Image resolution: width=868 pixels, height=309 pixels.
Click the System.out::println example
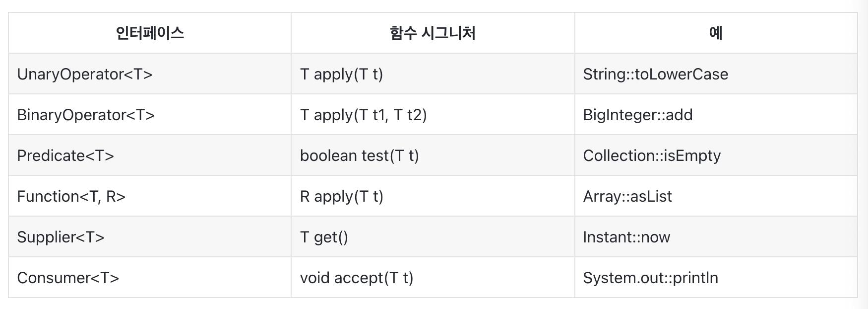point(650,278)
